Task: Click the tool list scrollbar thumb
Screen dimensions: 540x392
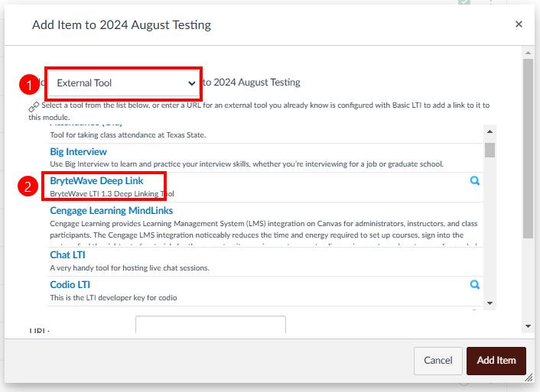Action: 490,149
